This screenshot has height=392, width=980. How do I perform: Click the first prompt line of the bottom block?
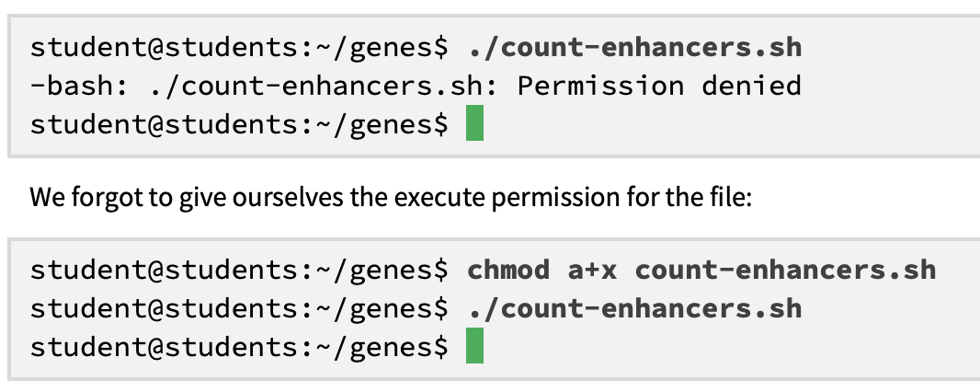[x=483, y=271]
